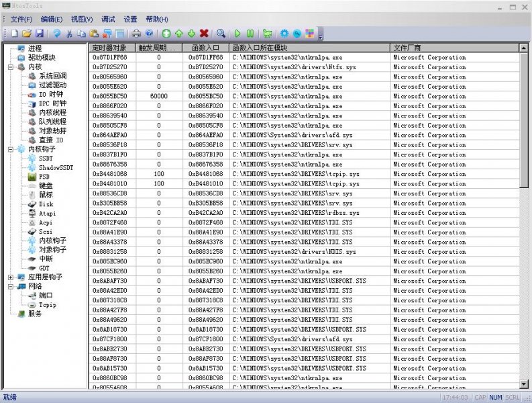Select Atapi tree item

[48, 214]
